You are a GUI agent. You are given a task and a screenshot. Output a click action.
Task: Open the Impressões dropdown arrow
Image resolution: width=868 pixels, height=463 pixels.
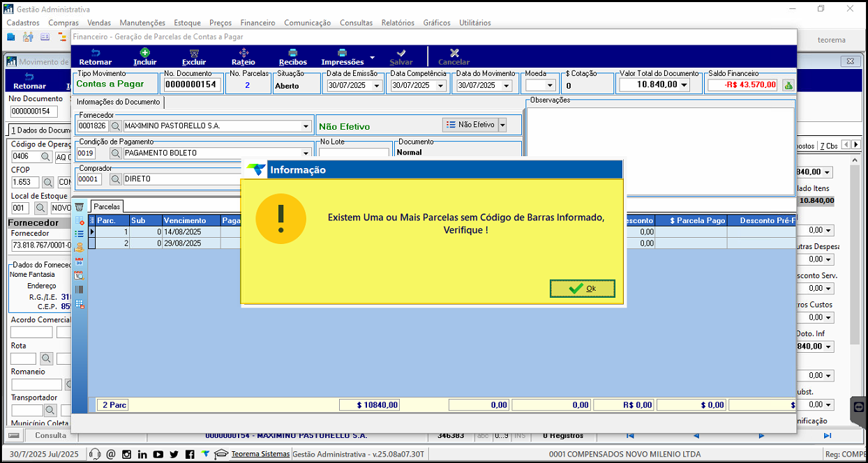tap(372, 57)
